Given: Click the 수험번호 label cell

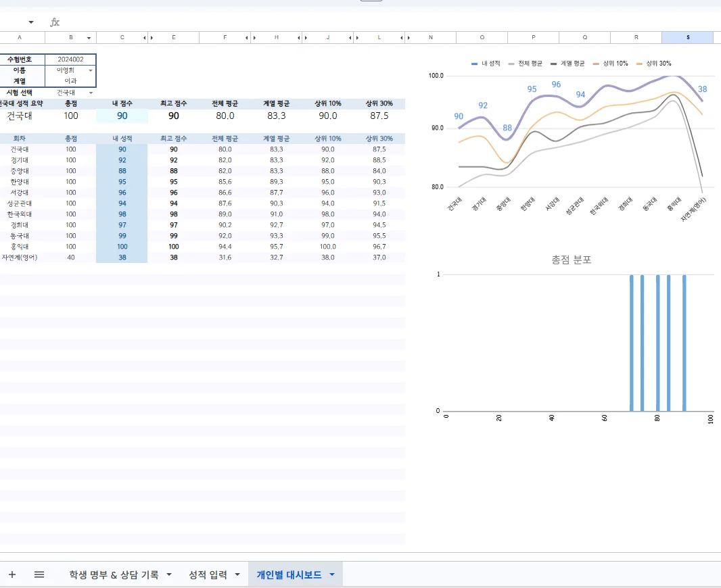Looking at the screenshot, I should [x=20, y=59].
